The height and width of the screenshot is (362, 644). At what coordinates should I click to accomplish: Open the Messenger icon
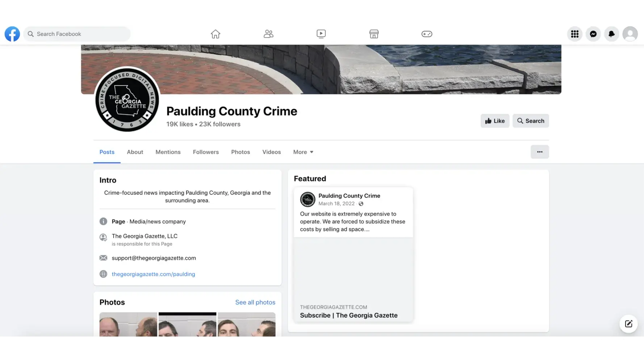(x=593, y=34)
